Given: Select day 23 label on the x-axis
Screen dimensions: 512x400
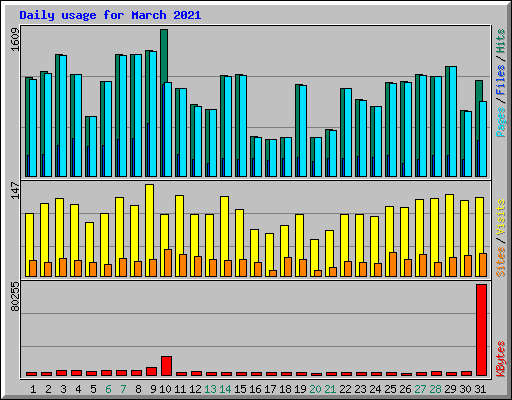Looking at the screenshot, I should pos(360,389).
